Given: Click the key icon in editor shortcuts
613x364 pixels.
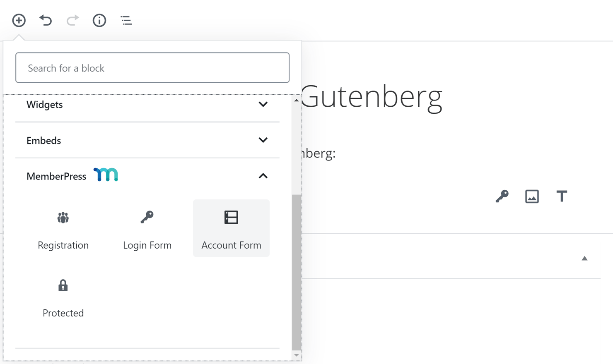Looking at the screenshot, I should (x=502, y=196).
